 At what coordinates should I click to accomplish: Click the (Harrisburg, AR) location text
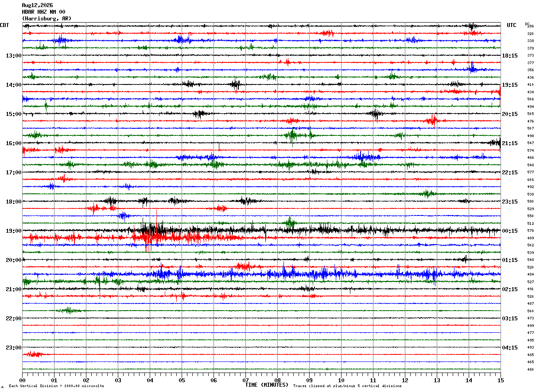point(47,19)
